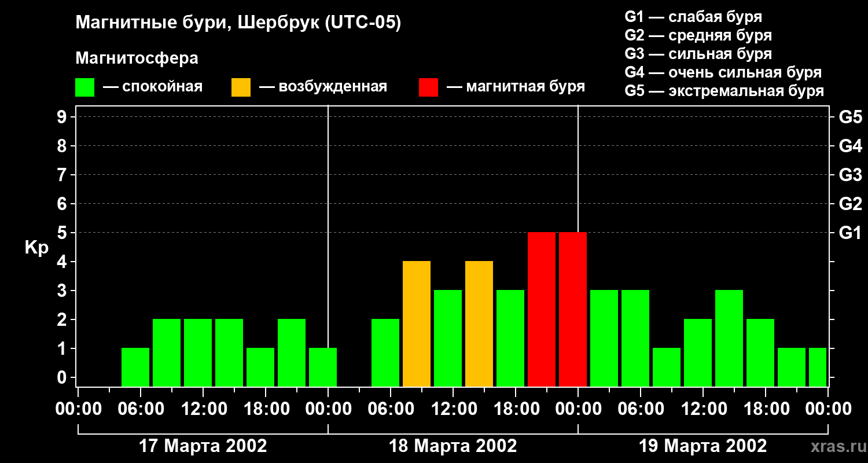868x463 pixels.
Task: Click the first green Kp 1 bar on 17 March
Action: pyautogui.click(x=135, y=367)
